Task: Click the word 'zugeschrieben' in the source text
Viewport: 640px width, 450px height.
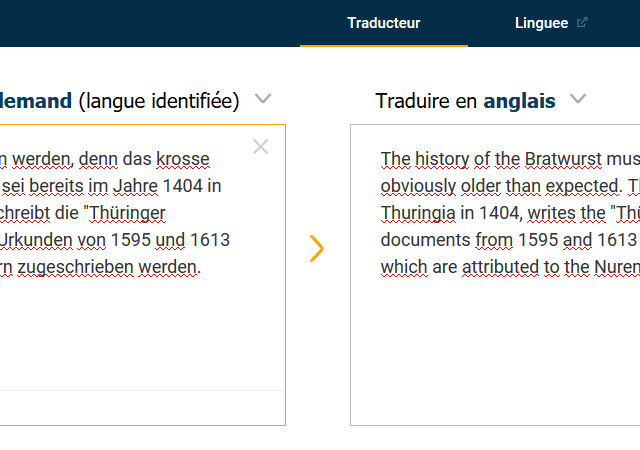Action: click(76, 267)
